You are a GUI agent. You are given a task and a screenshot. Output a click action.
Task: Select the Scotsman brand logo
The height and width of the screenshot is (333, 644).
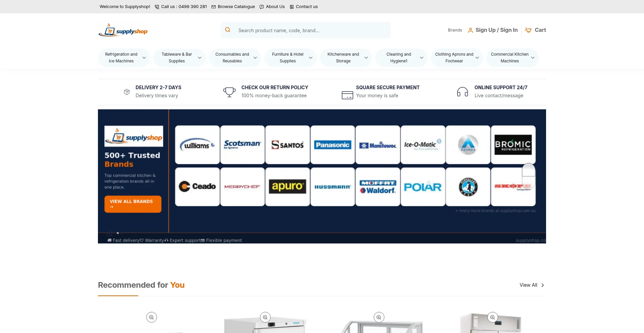(x=243, y=145)
